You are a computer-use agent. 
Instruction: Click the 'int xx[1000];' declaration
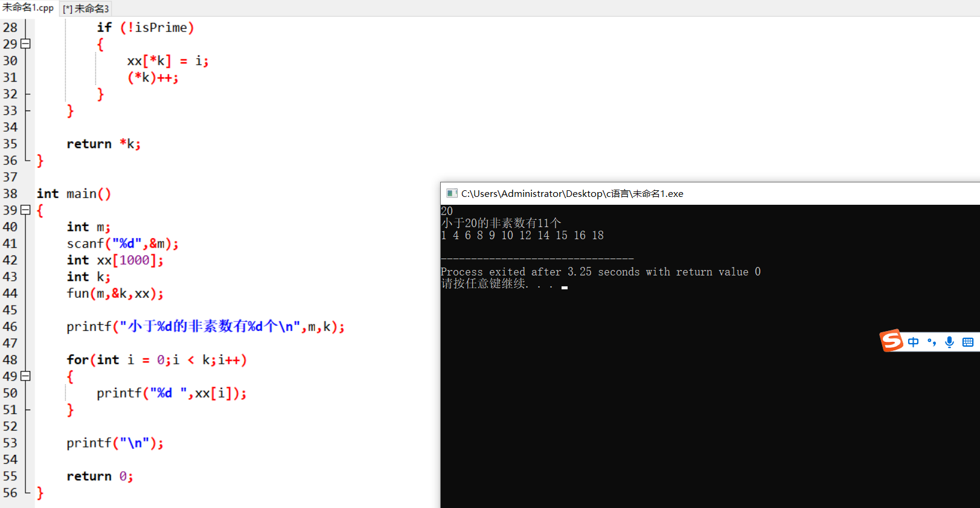pos(115,260)
